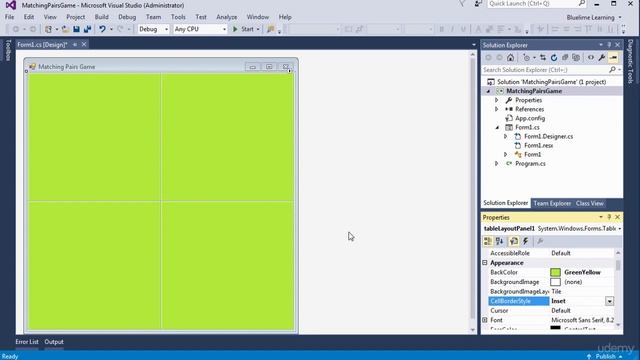Close the Form1.cs [Design] tab
640x360 pixels.
tap(84, 44)
